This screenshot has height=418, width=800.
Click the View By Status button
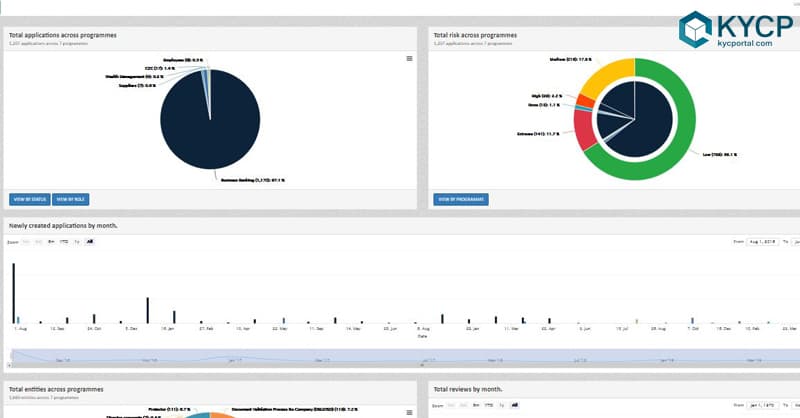point(30,199)
